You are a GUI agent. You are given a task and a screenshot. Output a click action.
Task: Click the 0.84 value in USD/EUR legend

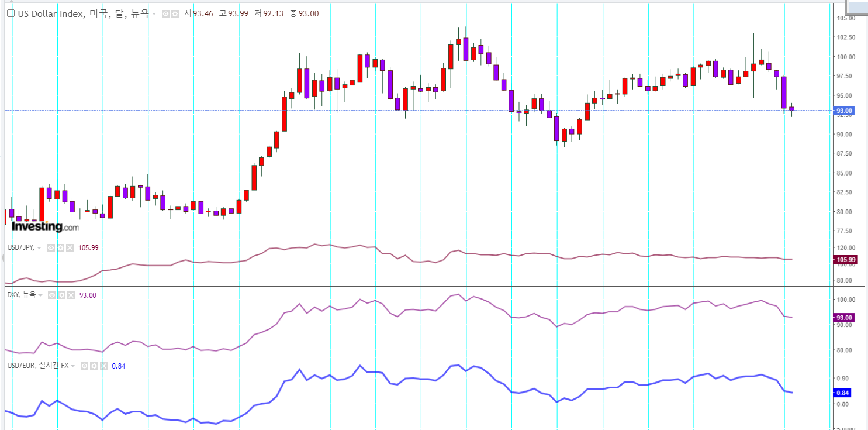point(118,366)
